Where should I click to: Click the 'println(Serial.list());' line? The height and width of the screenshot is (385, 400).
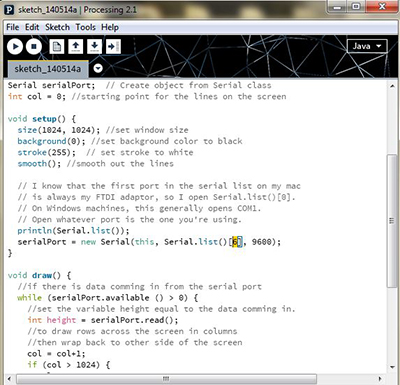tap(73, 231)
